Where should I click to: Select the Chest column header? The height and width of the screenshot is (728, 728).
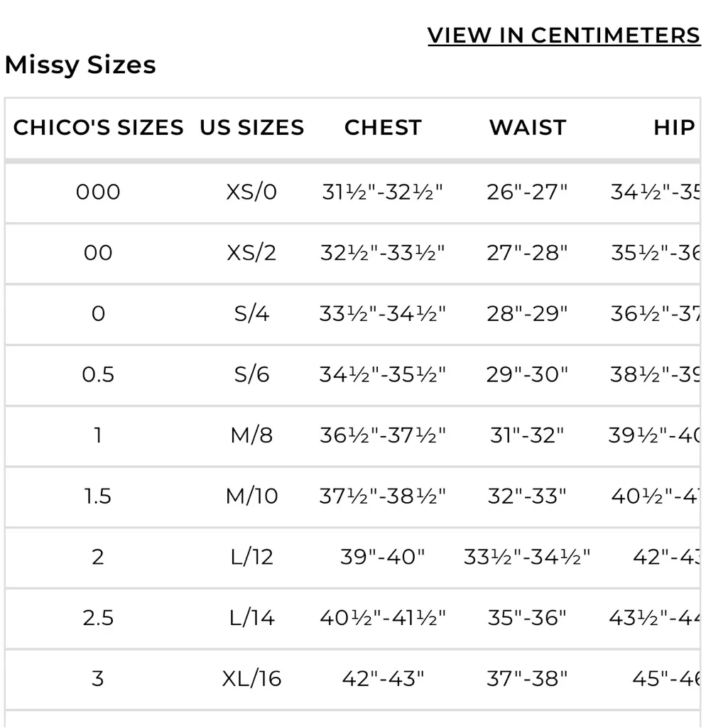click(383, 128)
